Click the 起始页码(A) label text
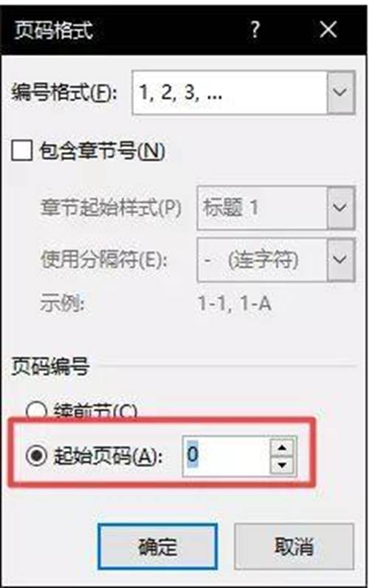This screenshot has width=369, height=588. coord(108,457)
